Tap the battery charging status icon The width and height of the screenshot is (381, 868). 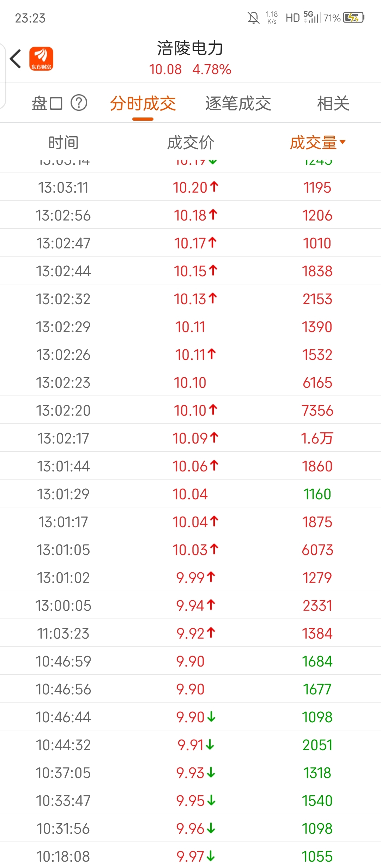[354, 17]
